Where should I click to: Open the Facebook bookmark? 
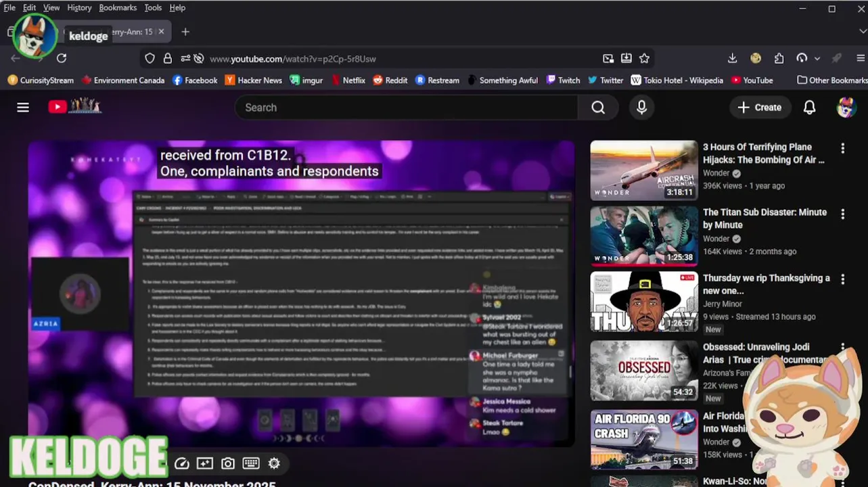pos(195,80)
